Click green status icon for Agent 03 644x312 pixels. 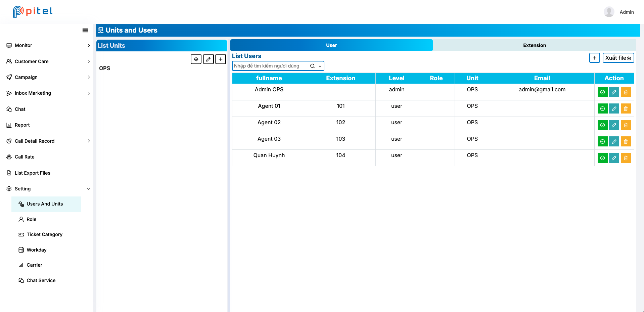click(x=603, y=141)
